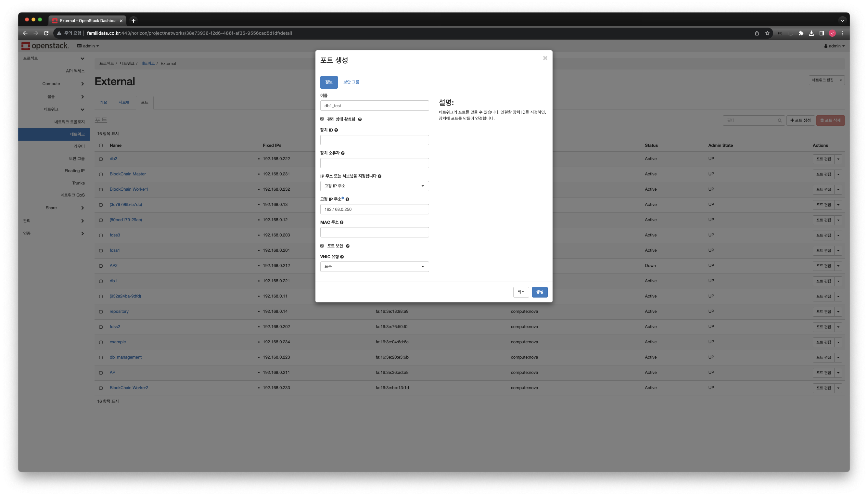Click the 생성 button
The height and width of the screenshot is (496, 868).
[539, 292]
